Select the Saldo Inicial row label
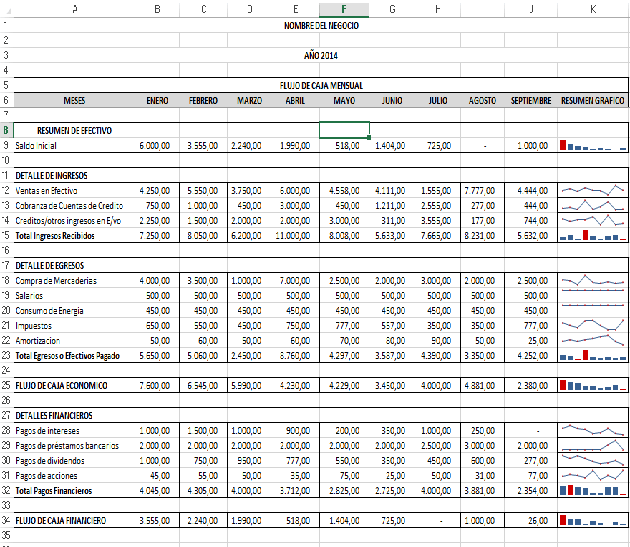 pyautogui.click(x=36, y=145)
